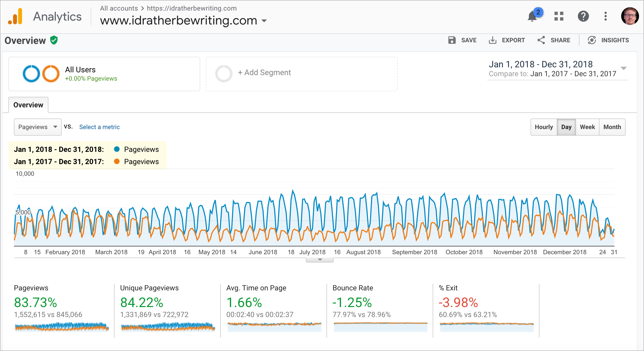This screenshot has height=351, width=644.
Task: Click the 60.69% vs 63.21% text
Action: click(x=468, y=315)
